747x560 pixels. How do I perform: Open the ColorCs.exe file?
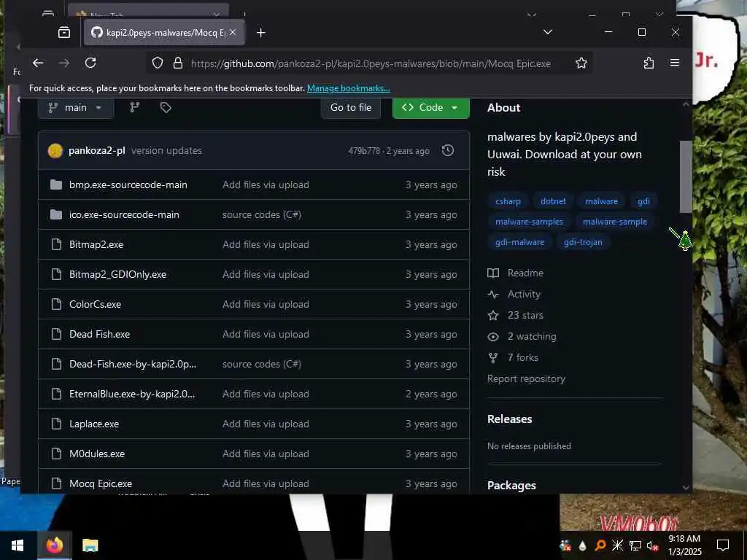[x=96, y=304]
